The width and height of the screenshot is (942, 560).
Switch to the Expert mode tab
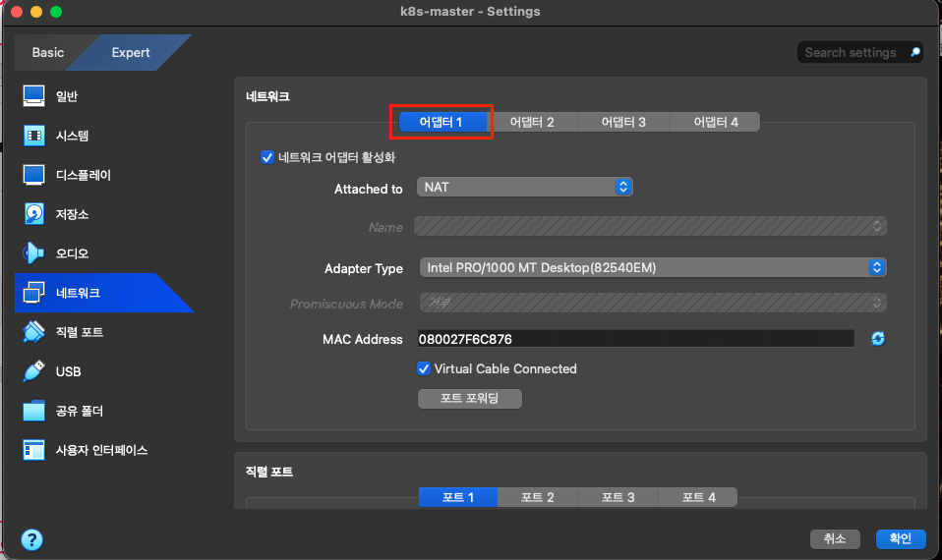click(x=131, y=52)
